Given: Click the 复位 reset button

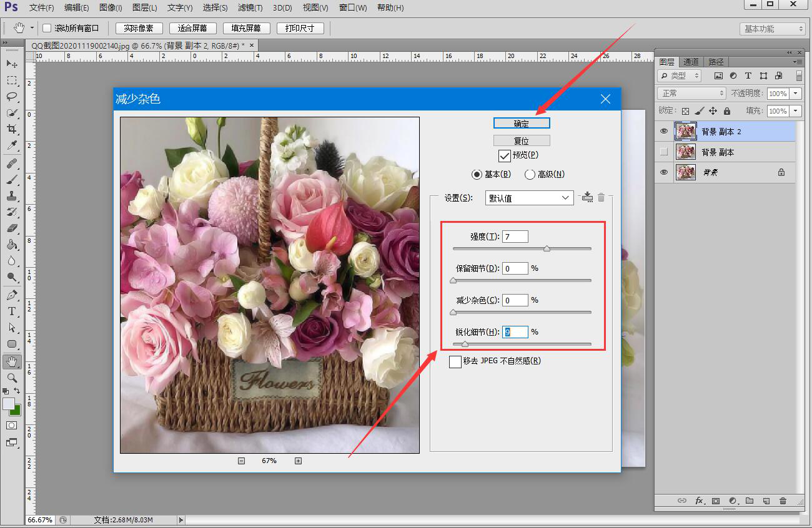Looking at the screenshot, I should pos(522,140).
